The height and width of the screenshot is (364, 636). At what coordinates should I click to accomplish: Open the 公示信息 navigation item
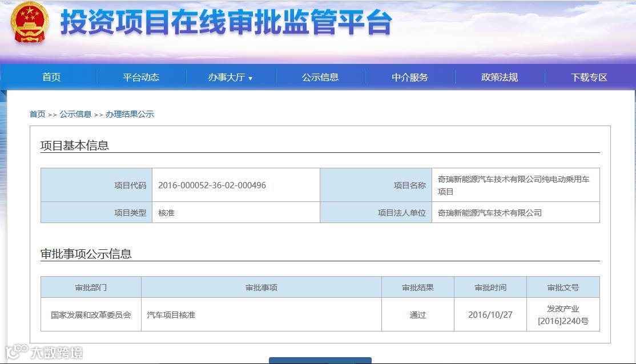(320, 77)
